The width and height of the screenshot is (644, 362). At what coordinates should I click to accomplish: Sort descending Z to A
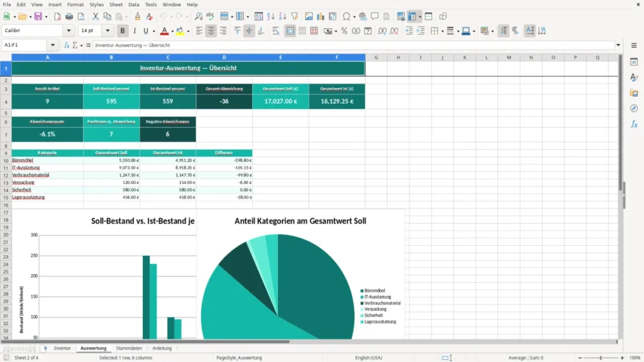[282, 16]
